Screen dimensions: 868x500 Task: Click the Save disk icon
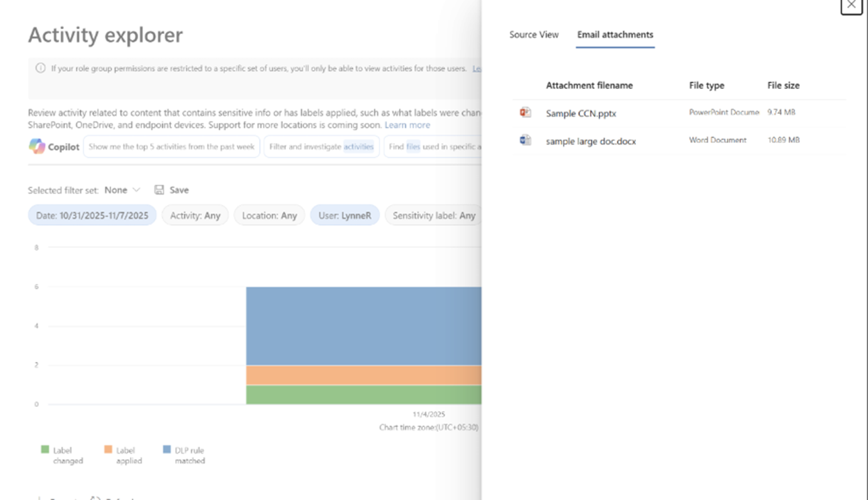coord(159,190)
